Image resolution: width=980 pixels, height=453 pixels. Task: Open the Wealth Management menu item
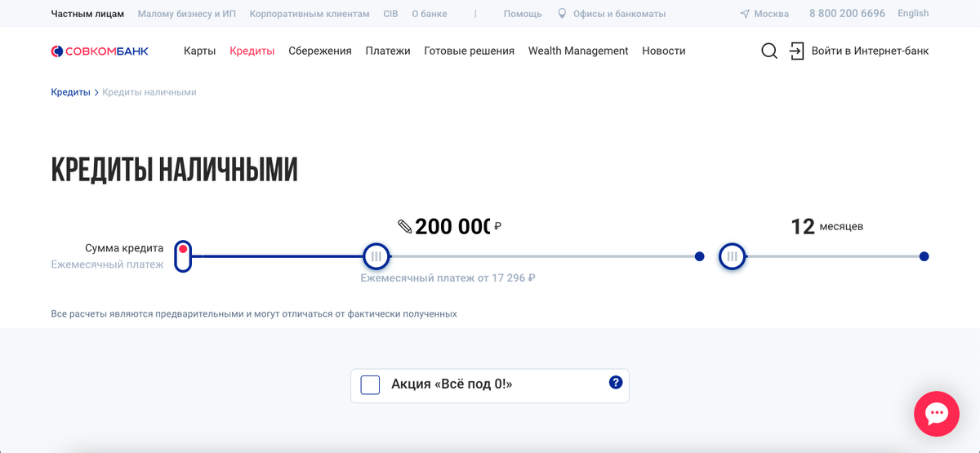pos(578,51)
